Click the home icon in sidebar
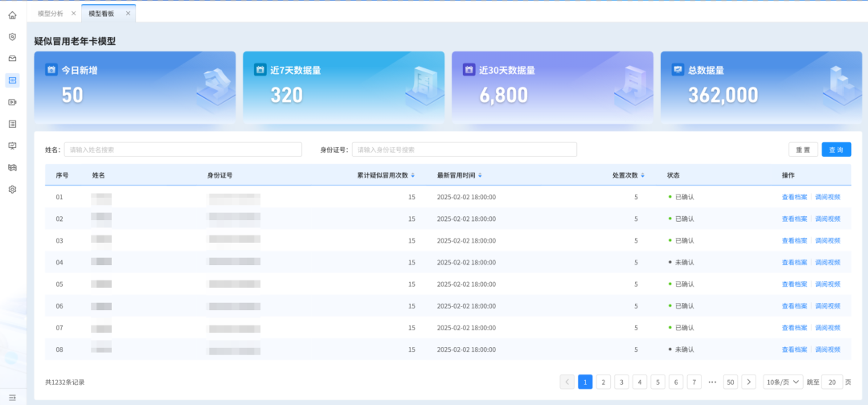This screenshot has width=868, height=405. pyautogui.click(x=12, y=15)
